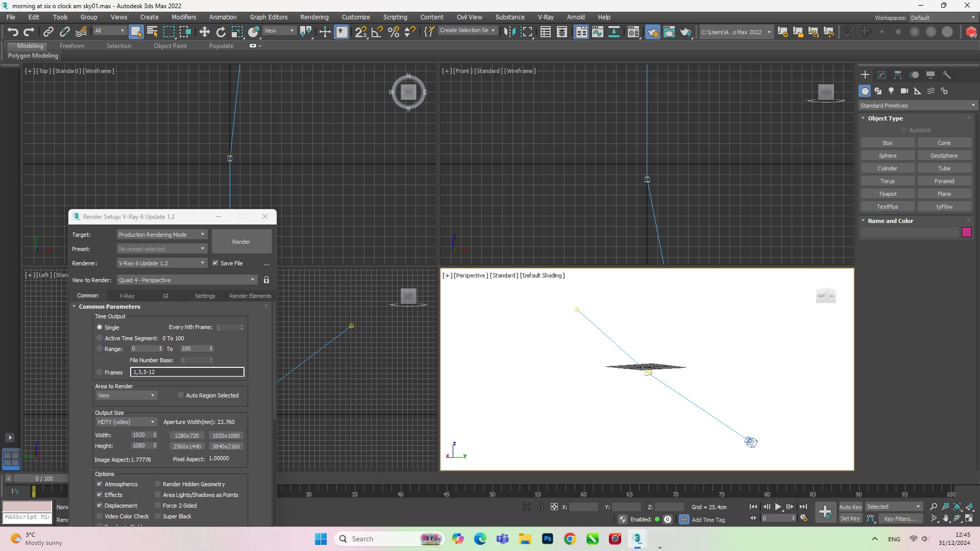The width and height of the screenshot is (980, 551).
Task: Open Render Elements tab
Action: tap(250, 296)
